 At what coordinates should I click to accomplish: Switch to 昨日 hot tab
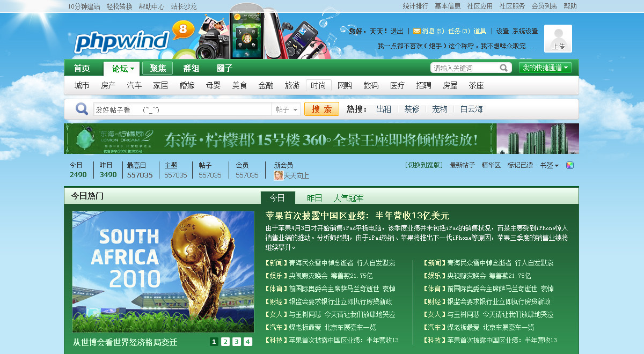(x=314, y=198)
